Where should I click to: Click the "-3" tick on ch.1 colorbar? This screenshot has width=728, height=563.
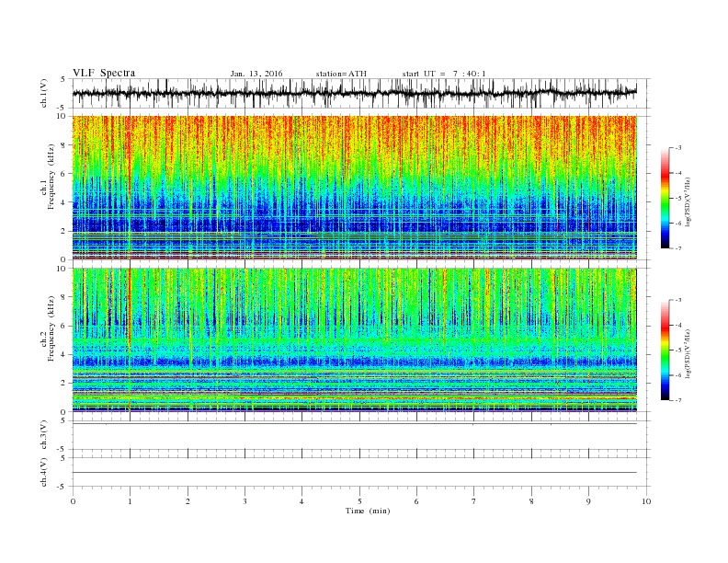[x=677, y=148]
